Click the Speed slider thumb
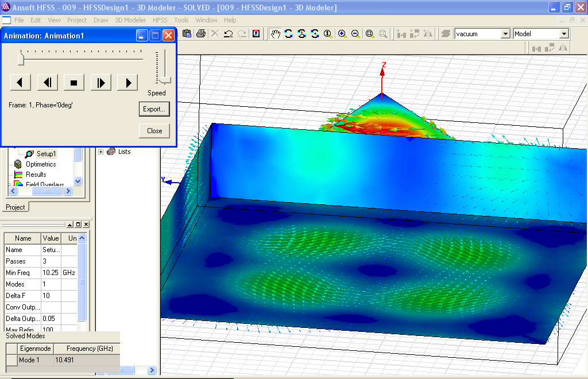 [x=165, y=80]
